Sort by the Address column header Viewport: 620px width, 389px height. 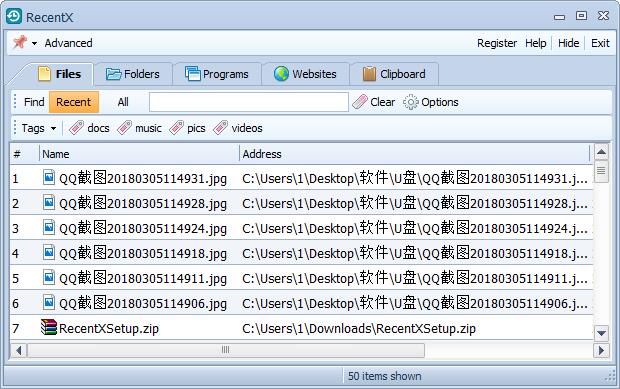414,154
